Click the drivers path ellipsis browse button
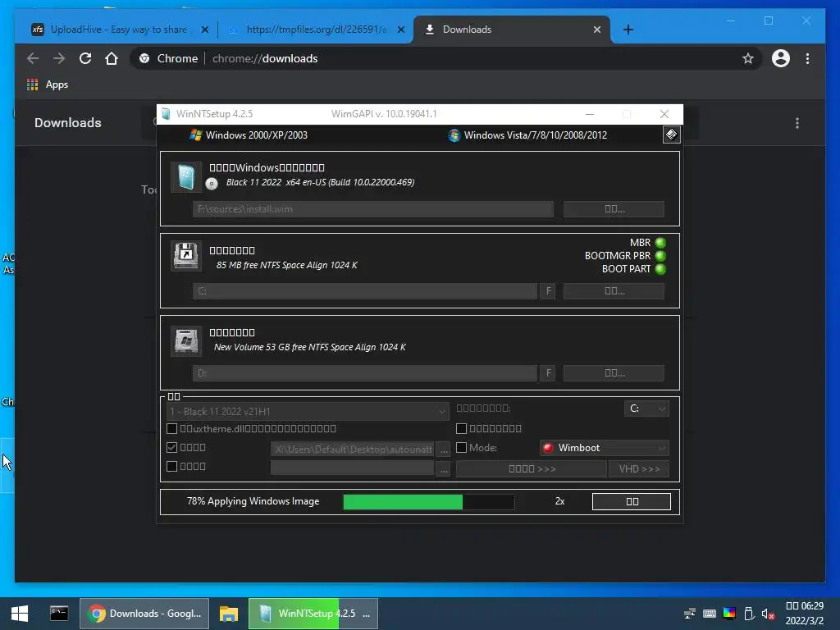840x630 pixels. (444, 468)
